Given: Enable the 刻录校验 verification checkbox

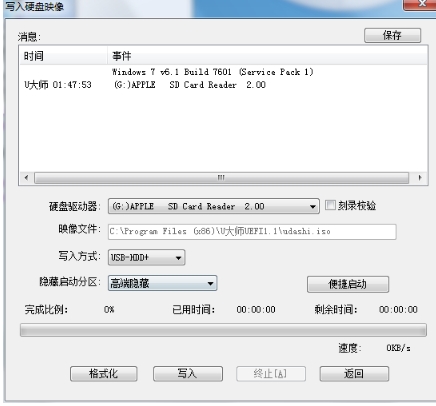Looking at the screenshot, I should click(330, 205).
